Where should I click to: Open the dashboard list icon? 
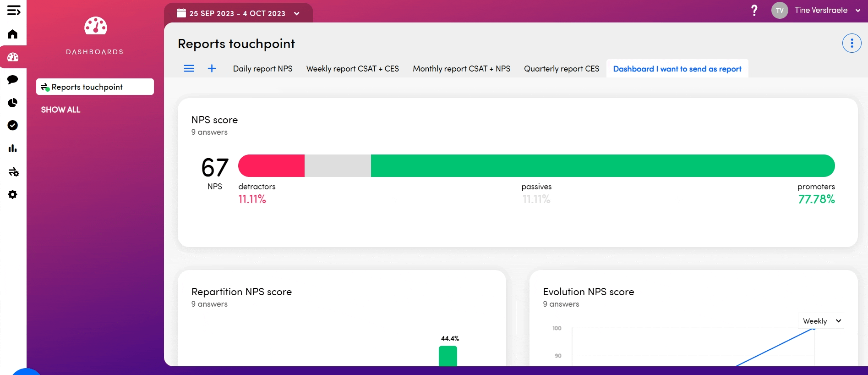pos(189,69)
